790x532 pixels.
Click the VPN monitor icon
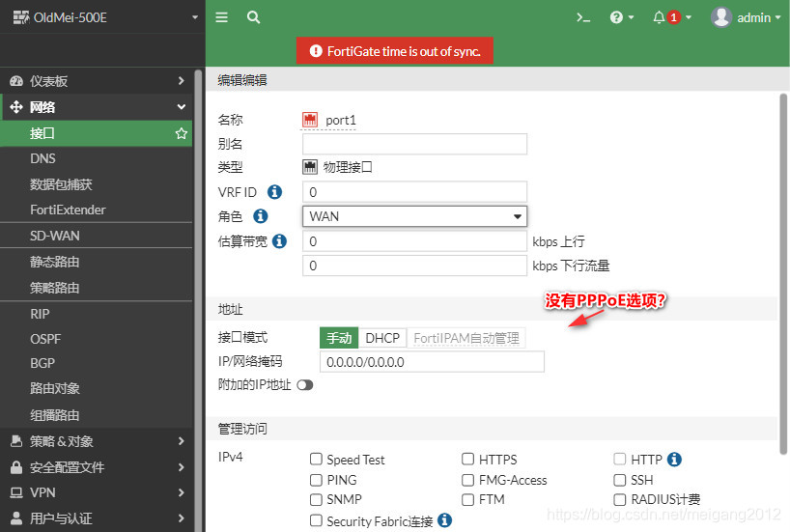[x=16, y=492]
